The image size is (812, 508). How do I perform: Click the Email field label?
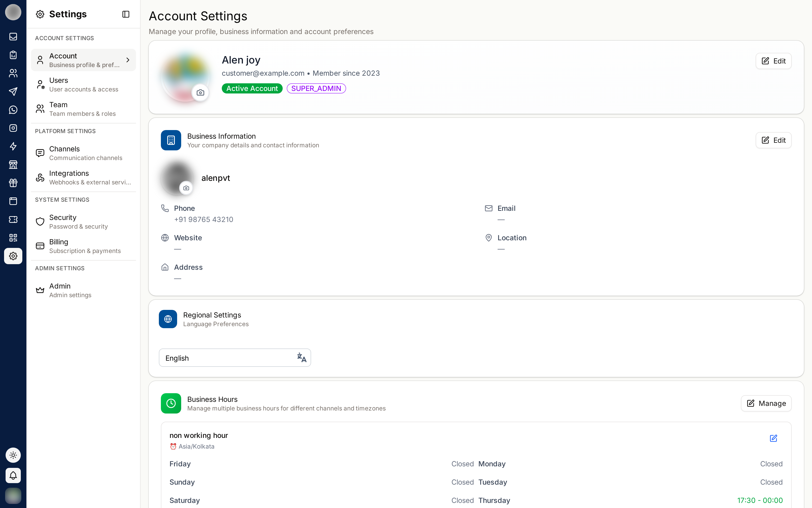tap(506, 208)
